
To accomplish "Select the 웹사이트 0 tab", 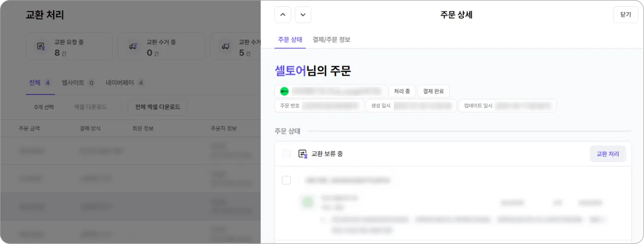I will [x=78, y=83].
